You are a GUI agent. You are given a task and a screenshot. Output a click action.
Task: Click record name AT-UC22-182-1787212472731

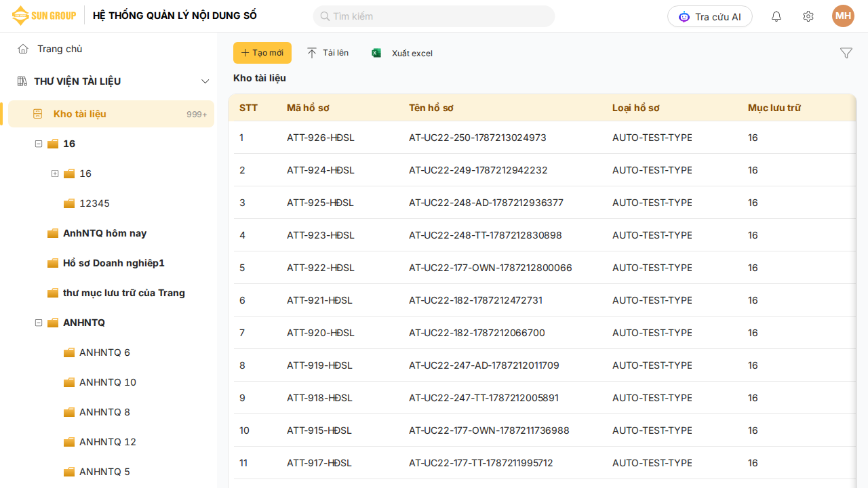[x=476, y=300]
